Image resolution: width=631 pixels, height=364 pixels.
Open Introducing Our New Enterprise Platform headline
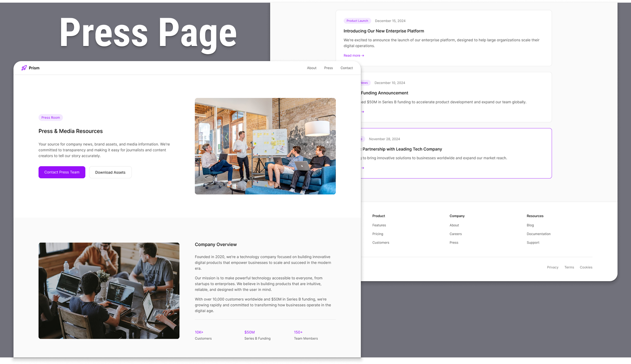click(x=384, y=31)
